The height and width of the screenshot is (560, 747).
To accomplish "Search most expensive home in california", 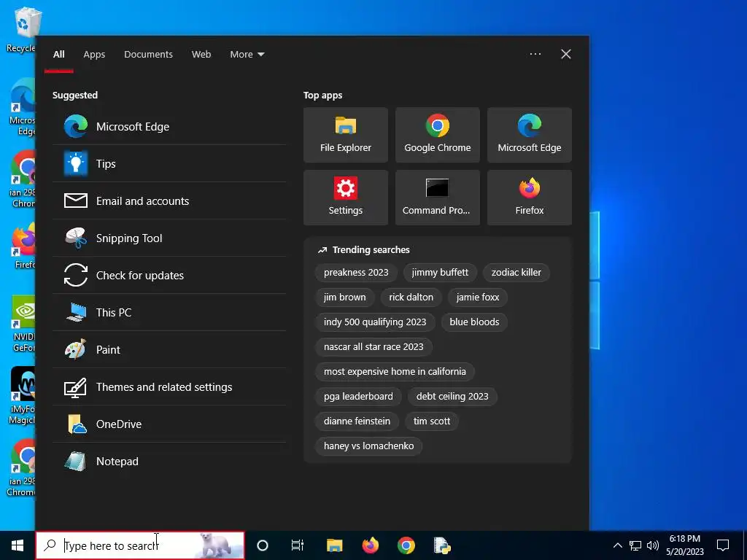I will coord(395,371).
